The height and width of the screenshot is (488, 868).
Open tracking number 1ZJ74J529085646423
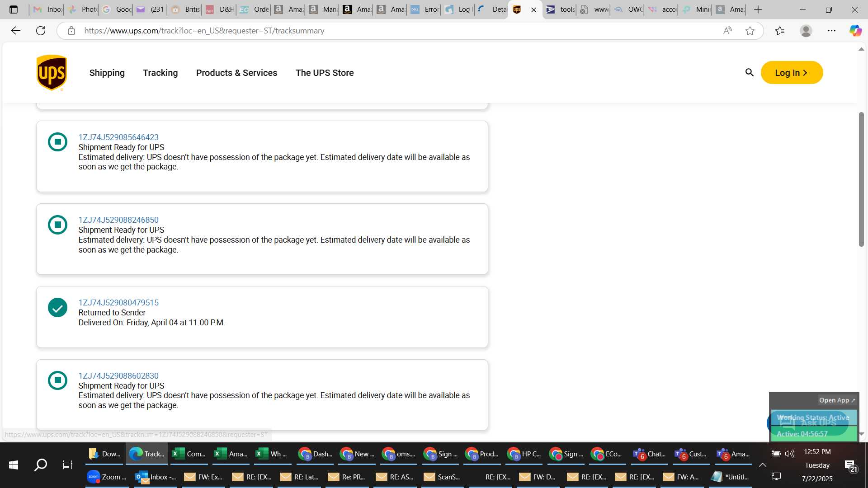(118, 137)
